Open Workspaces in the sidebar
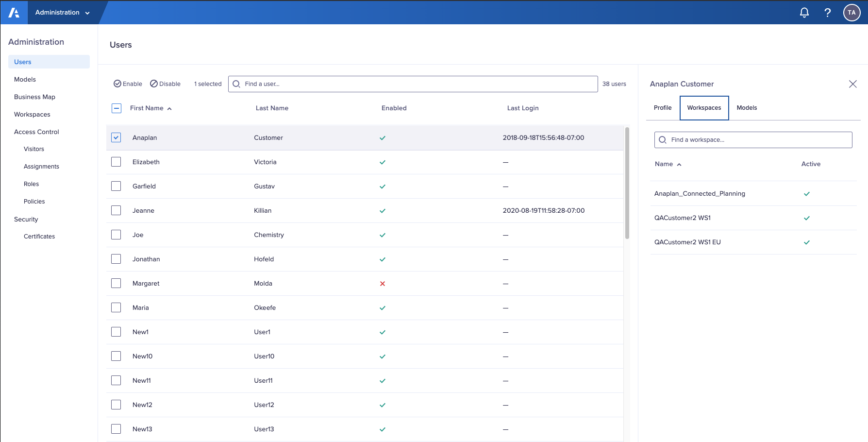This screenshot has height=442, width=868. coord(32,115)
